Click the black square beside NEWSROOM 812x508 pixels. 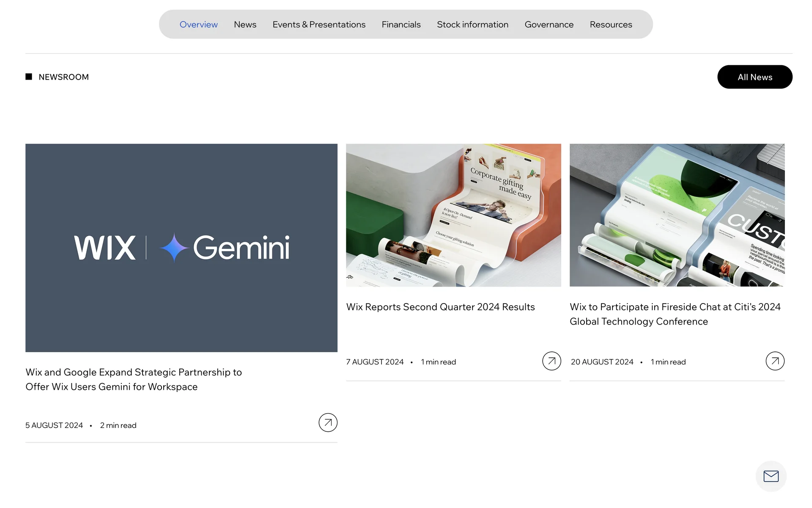pos(29,77)
